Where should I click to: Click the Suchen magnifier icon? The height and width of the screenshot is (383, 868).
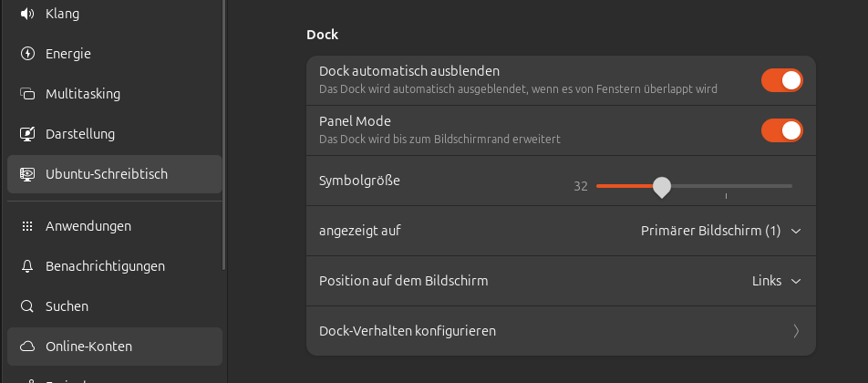27,306
